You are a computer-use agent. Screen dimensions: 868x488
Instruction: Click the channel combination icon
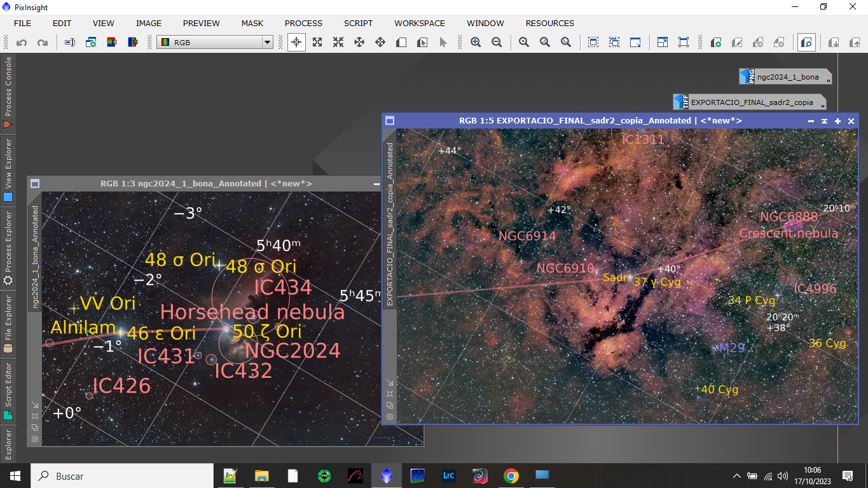pos(133,43)
